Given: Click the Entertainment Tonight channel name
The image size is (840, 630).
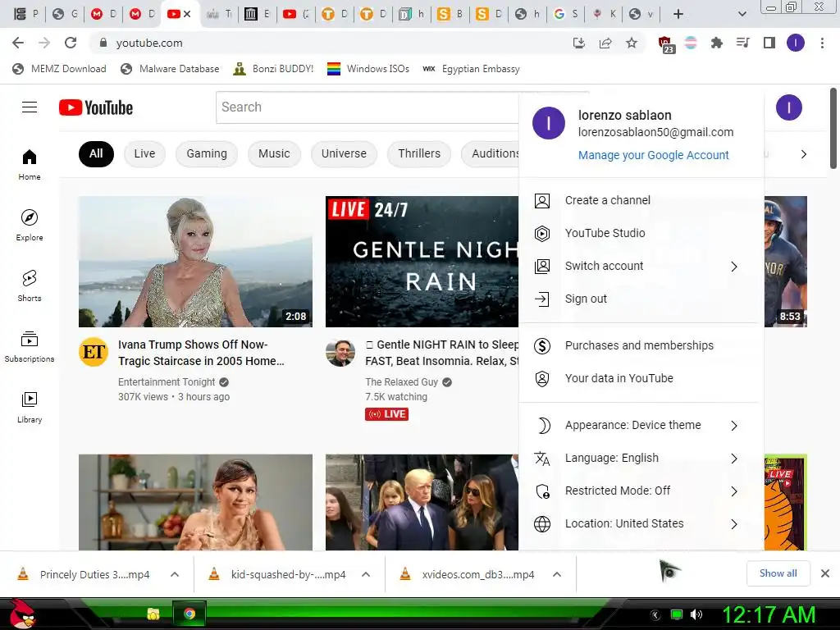Looking at the screenshot, I should click(166, 382).
